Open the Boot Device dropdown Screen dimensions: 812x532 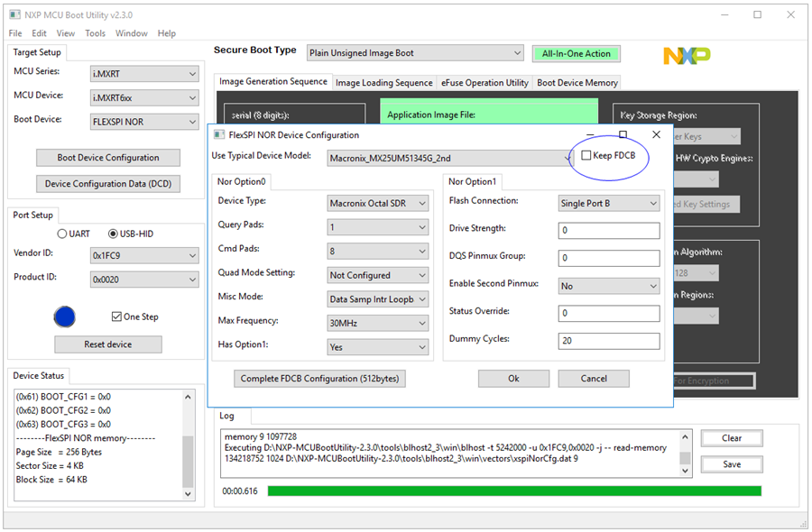click(144, 122)
